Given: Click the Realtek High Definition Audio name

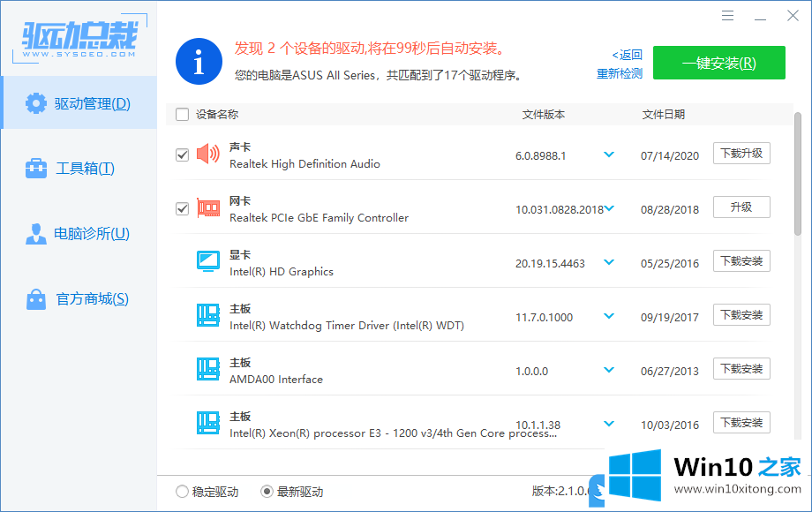Looking at the screenshot, I should [304, 163].
